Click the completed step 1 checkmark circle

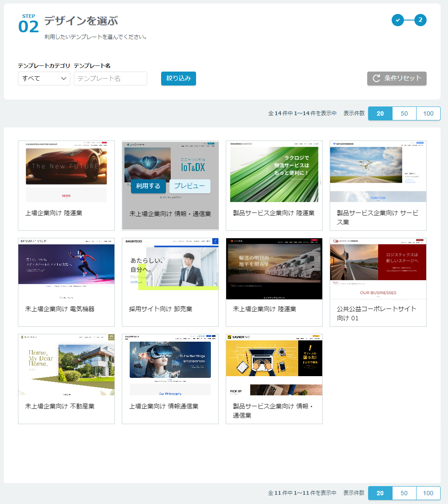tap(398, 20)
